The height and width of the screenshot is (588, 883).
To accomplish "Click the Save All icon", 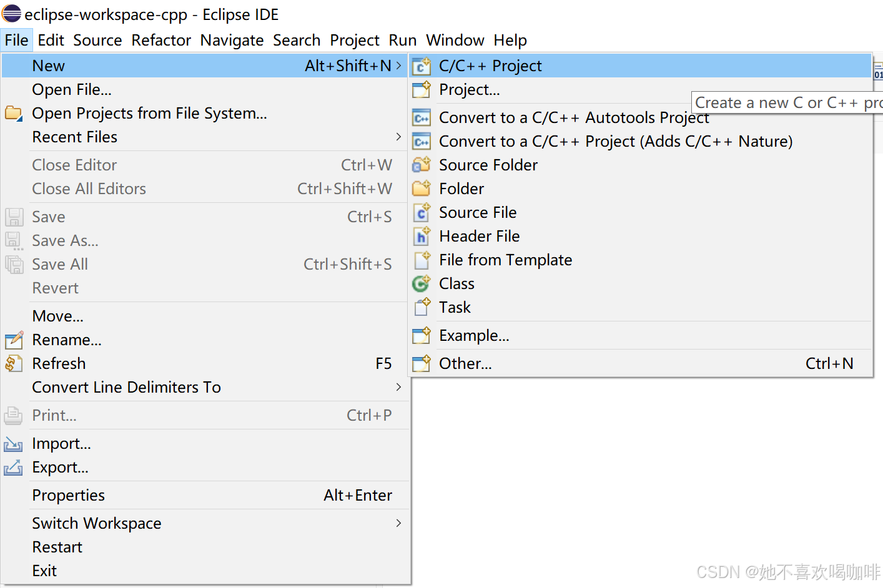I will [14, 265].
